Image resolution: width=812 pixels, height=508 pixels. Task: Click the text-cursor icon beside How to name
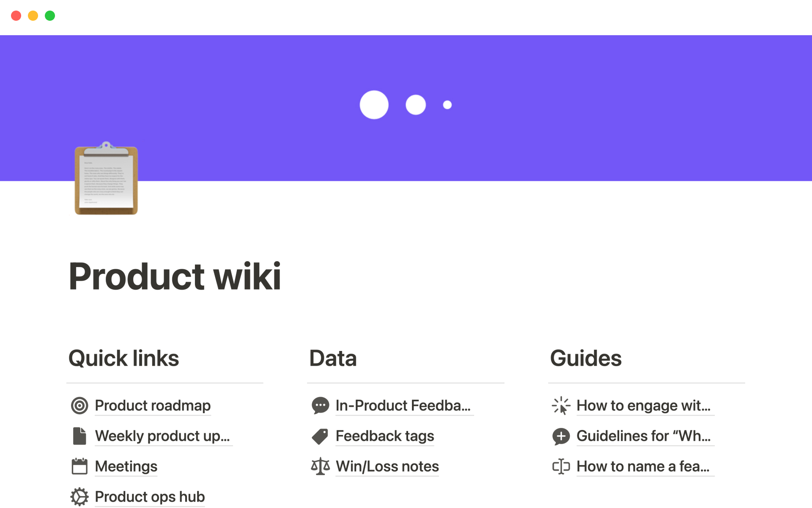coord(561,467)
